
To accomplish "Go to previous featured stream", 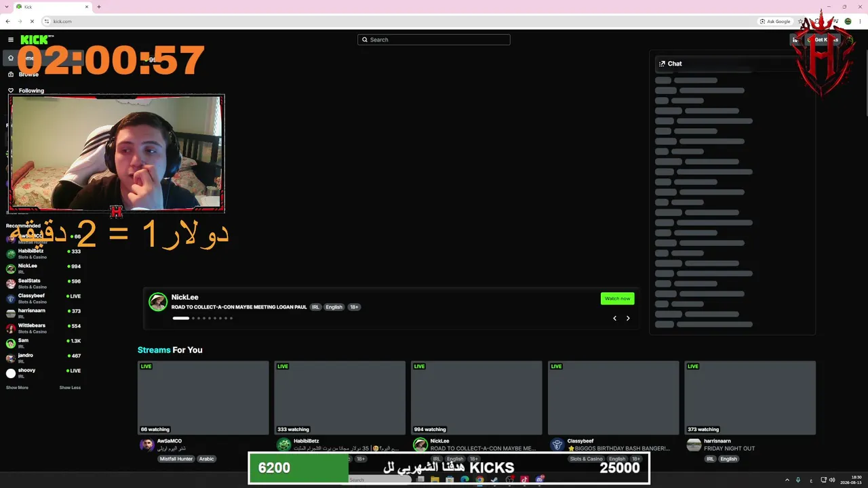I will [615, 318].
